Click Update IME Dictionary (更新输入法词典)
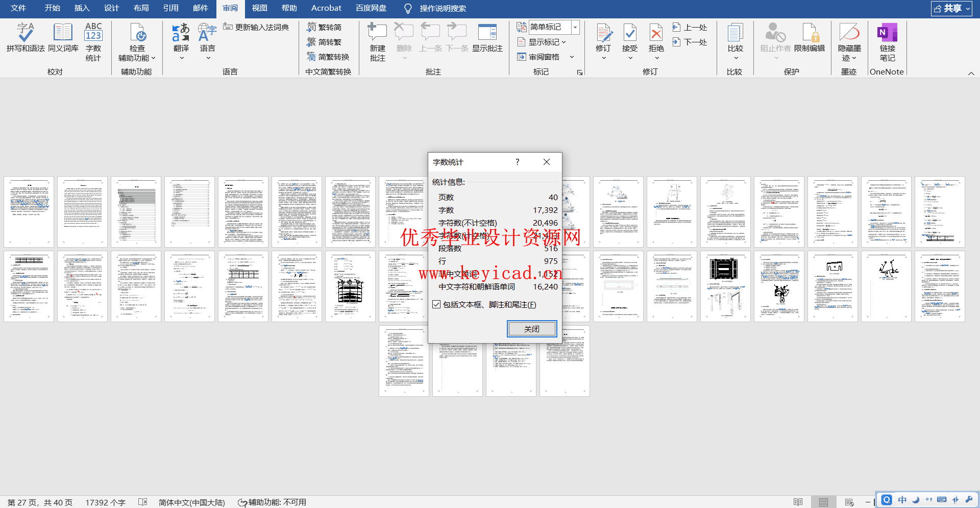The image size is (980, 508). click(x=256, y=27)
